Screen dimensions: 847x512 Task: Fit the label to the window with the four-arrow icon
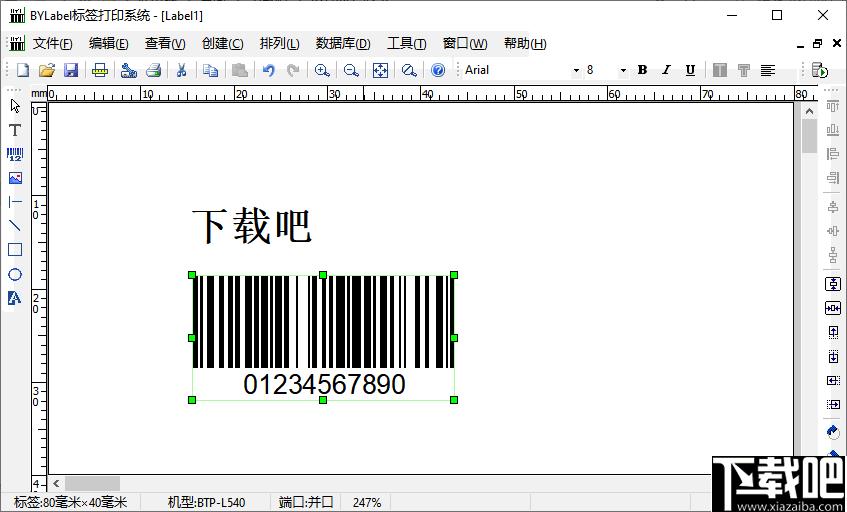click(x=380, y=70)
